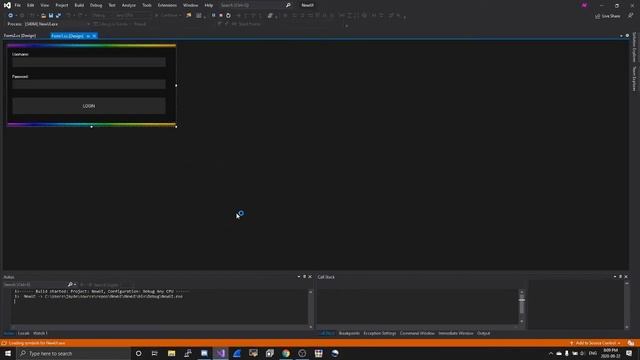Viewport: 640px width, 360px height.
Task: Click the Password text box on form
Action: pyautogui.click(x=89, y=84)
